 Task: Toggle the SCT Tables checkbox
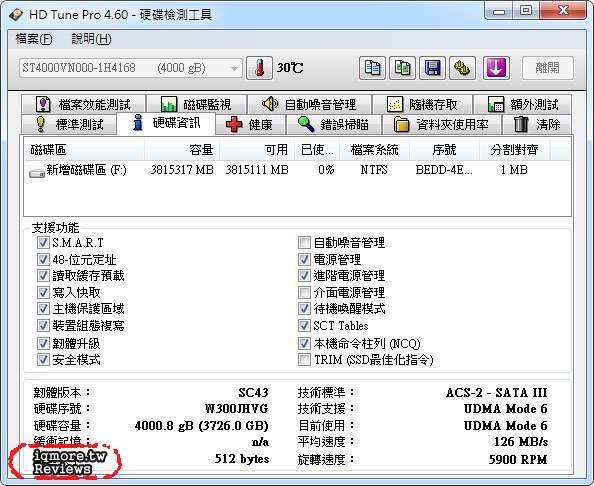point(304,325)
